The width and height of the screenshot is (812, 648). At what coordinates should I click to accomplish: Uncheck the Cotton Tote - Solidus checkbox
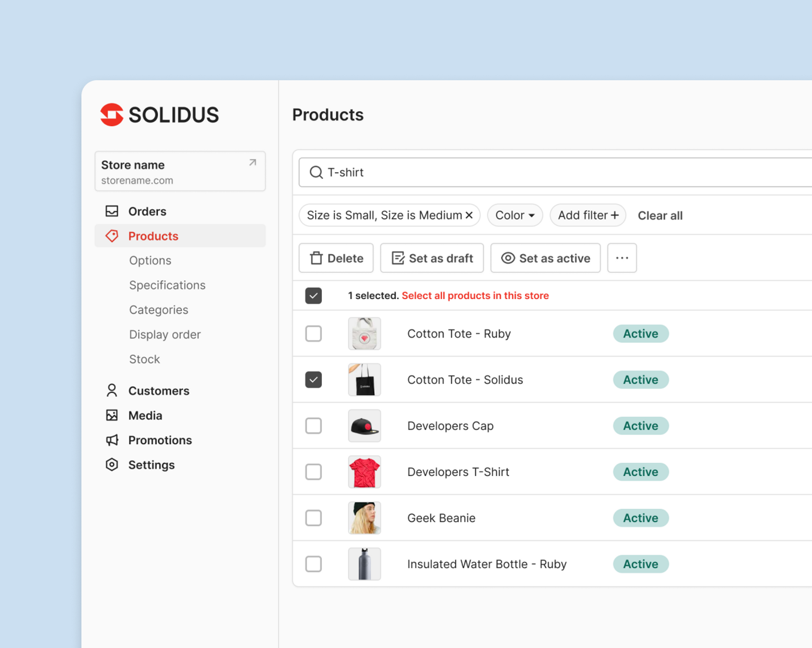coord(313,379)
